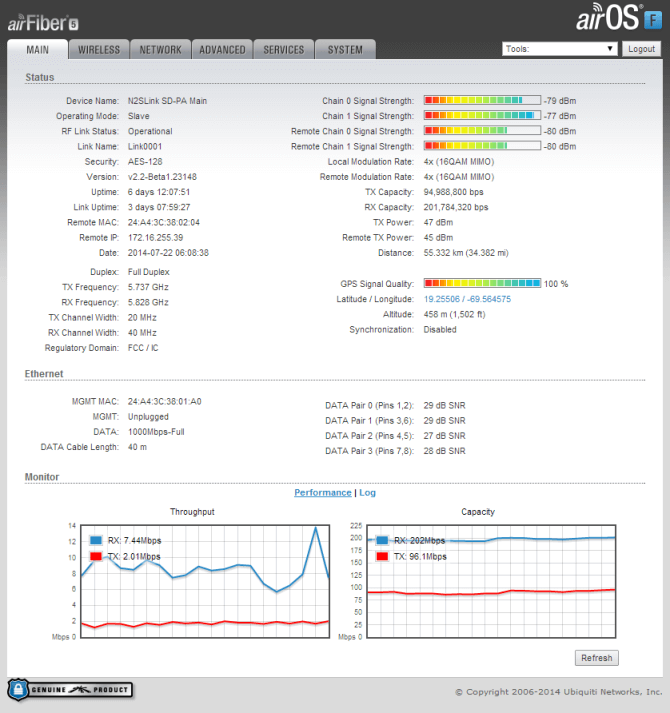Switch to the Wireless tab
Screen dimensions: 670x713
click(99, 49)
